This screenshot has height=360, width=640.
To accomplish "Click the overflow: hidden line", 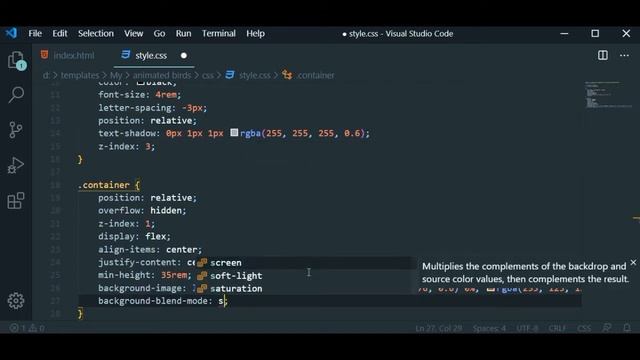I will tap(142, 211).
